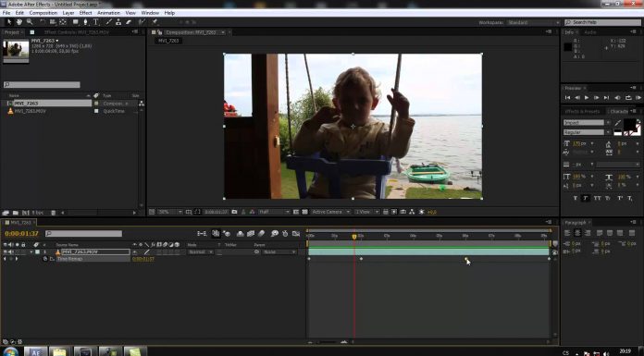644x356 pixels.
Task: Toggle transparency grid in composition viewer
Action: (x=304, y=212)
